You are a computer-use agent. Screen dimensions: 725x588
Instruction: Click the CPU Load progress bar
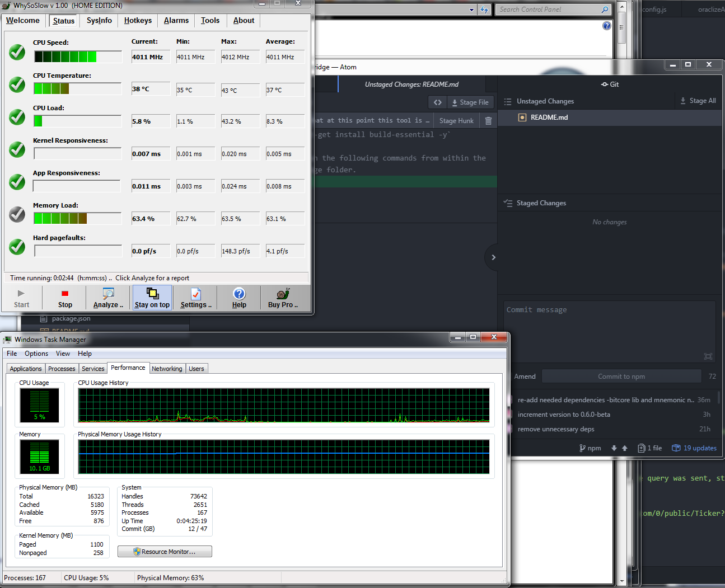click(78, 121)
